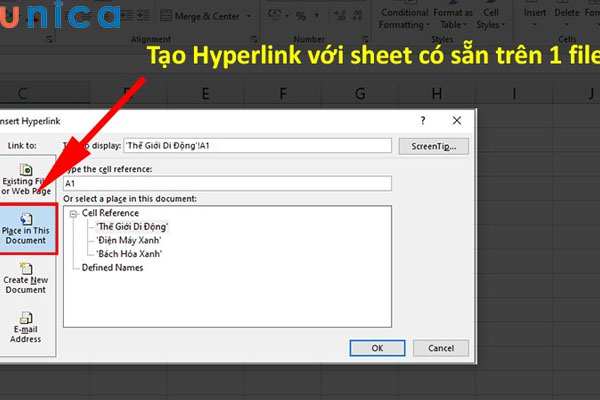The image size is (600, 400).
Task: Click Merge & Center in ribbon
Action: pyautogui.click(x=201, y=16)
